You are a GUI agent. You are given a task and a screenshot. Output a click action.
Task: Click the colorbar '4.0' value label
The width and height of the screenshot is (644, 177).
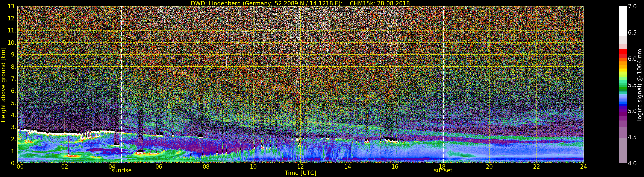[x=632, y=163]
